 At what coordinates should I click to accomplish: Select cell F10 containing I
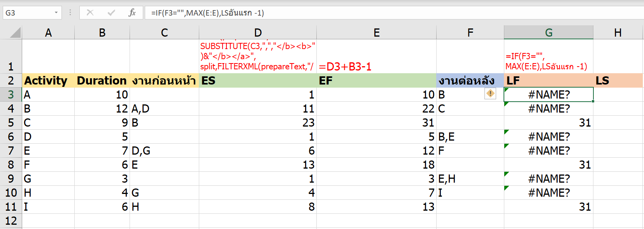point(470,193)
